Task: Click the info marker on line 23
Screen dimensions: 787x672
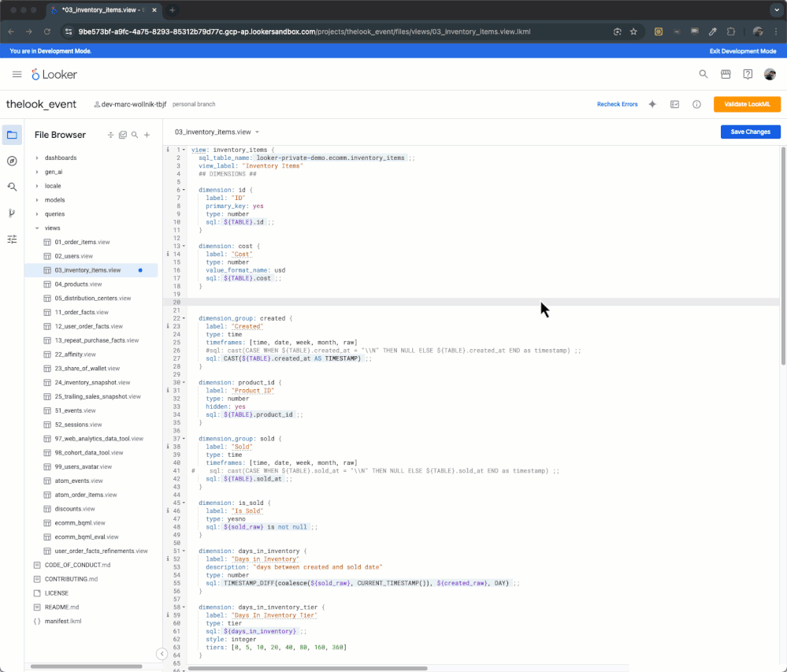Action: [168, 326]
